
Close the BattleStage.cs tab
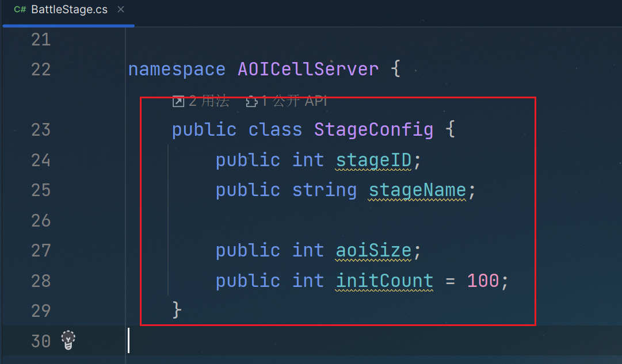coord(120,10)
